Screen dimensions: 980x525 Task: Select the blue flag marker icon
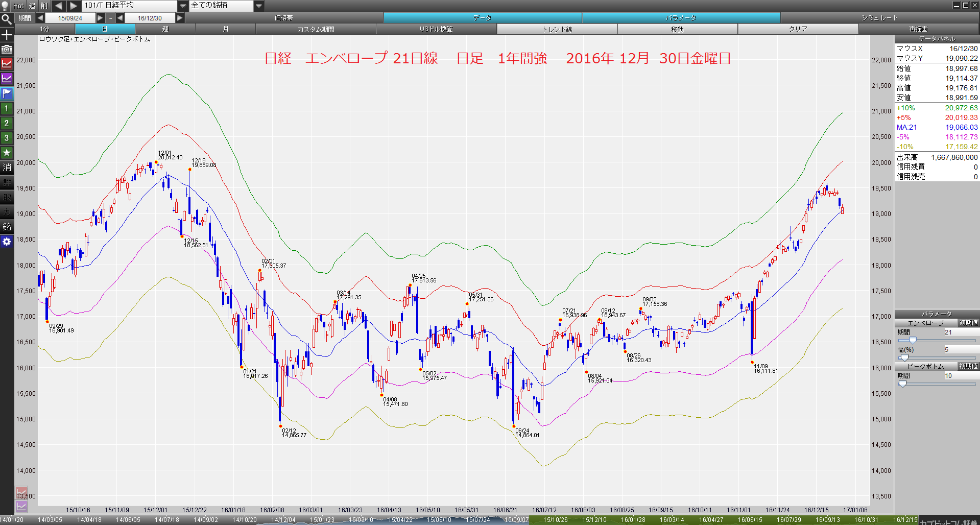(7, 93)
